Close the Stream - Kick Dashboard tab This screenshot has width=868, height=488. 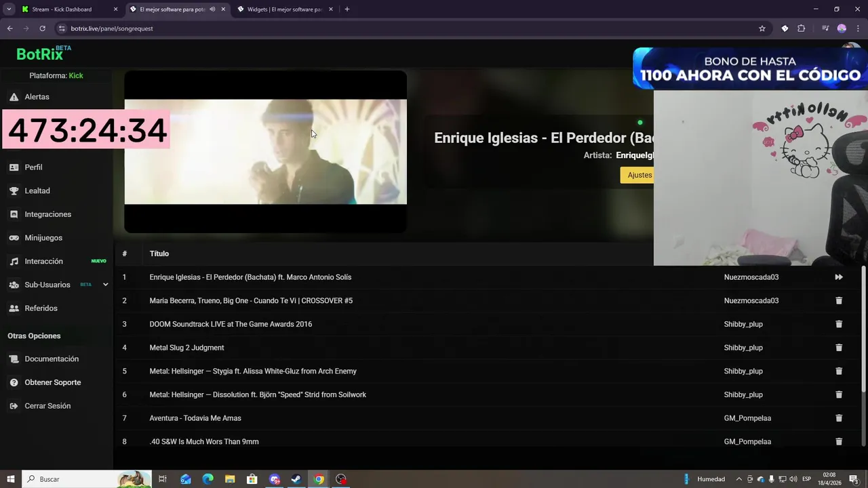click(115, 9)
